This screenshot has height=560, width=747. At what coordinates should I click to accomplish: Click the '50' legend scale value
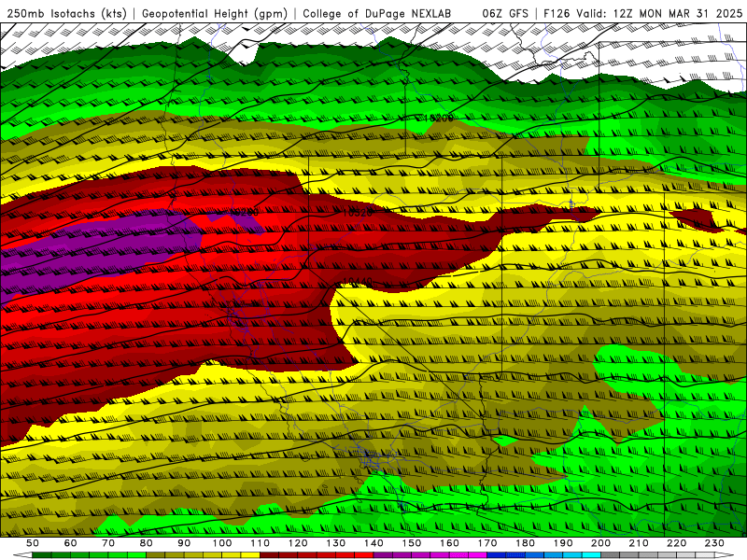(x=33, y=543)
